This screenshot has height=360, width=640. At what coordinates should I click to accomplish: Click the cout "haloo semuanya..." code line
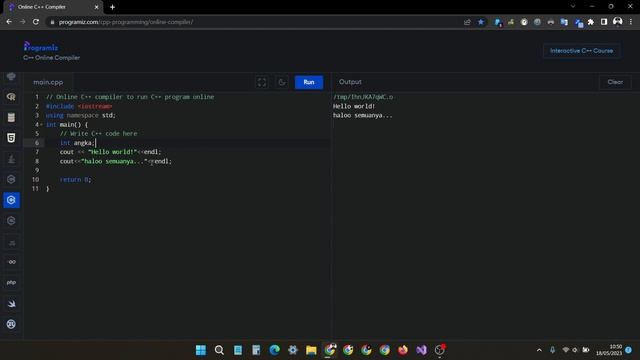point(116,161)
